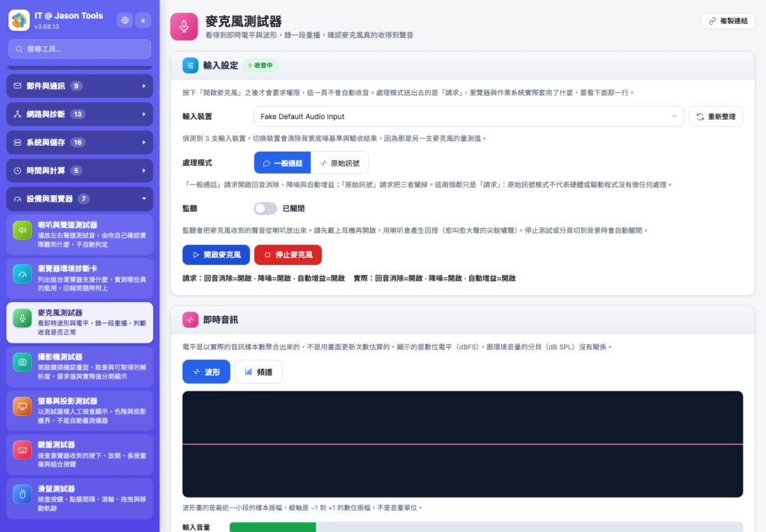Screen dimensions: 766x532
Task: Click the 輸入音量 level bar
Action: point(486,527)
